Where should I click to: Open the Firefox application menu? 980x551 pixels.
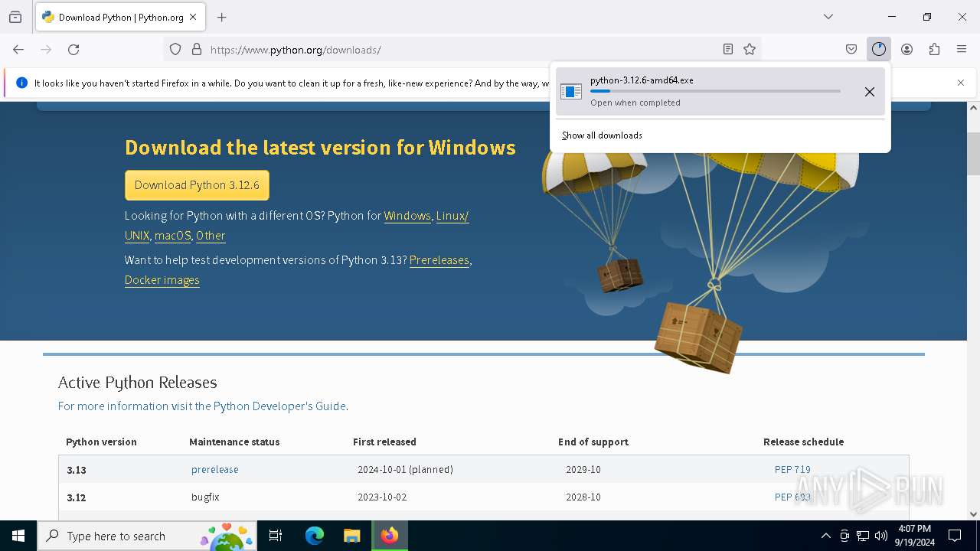click(x=962, y=50)
